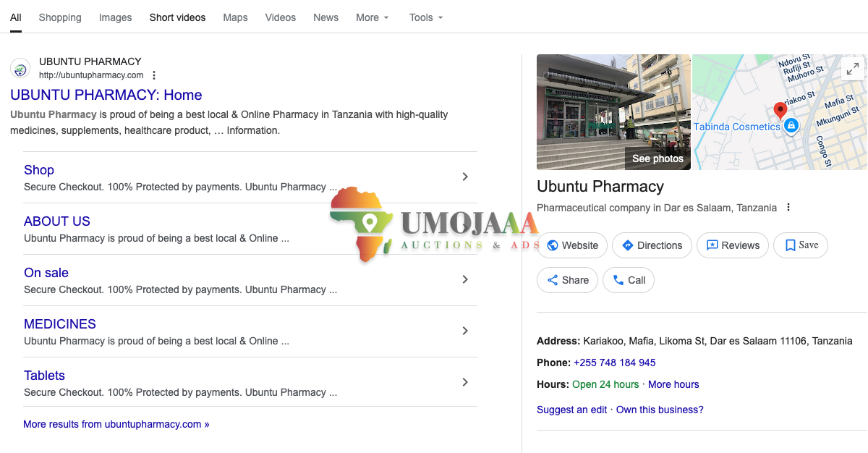Open the Tools dropdown
868x453 pixels.
point(426,17)
